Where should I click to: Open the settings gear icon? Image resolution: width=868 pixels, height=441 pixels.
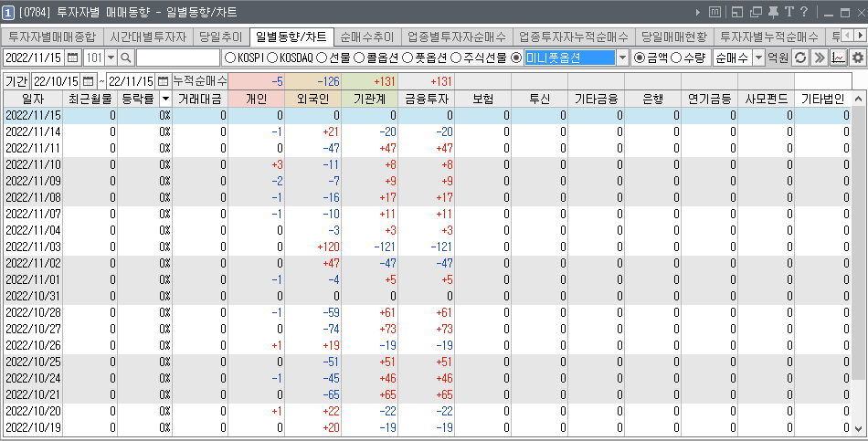click(x=857, y=58)
